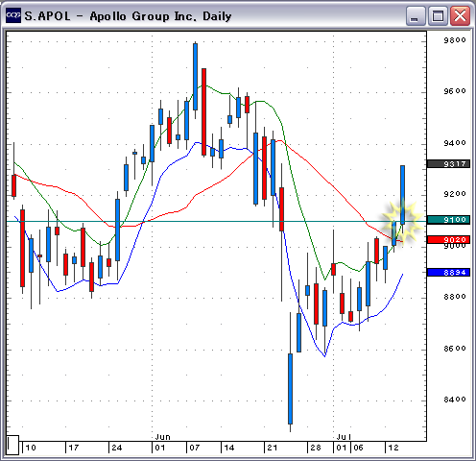Click the Jul month label on time axis
Image resolution: width=476 pixels, height=461 pixels.
point(344,437)
